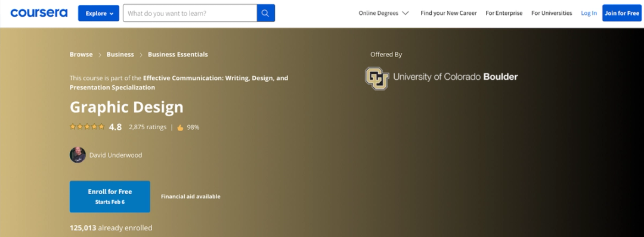Focus the 'What do you want to learn?' field
Image resolution: width=644 pixels, height=237 pixels.
pyautogui.click(x=190, y=13)
